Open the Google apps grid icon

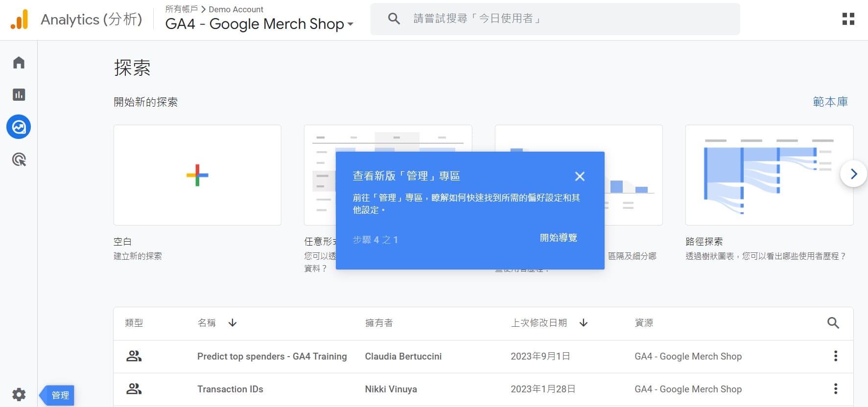pos(848,19)
